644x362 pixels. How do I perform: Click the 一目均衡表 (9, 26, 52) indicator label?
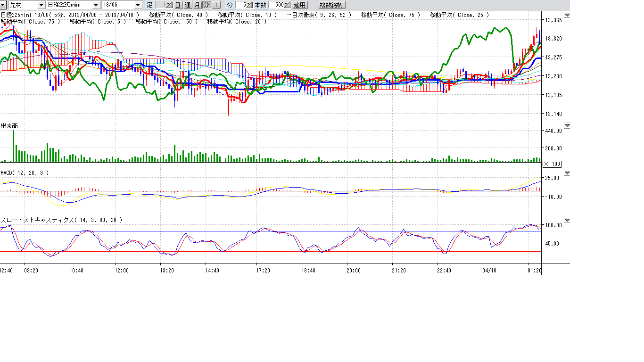(319, 15)
